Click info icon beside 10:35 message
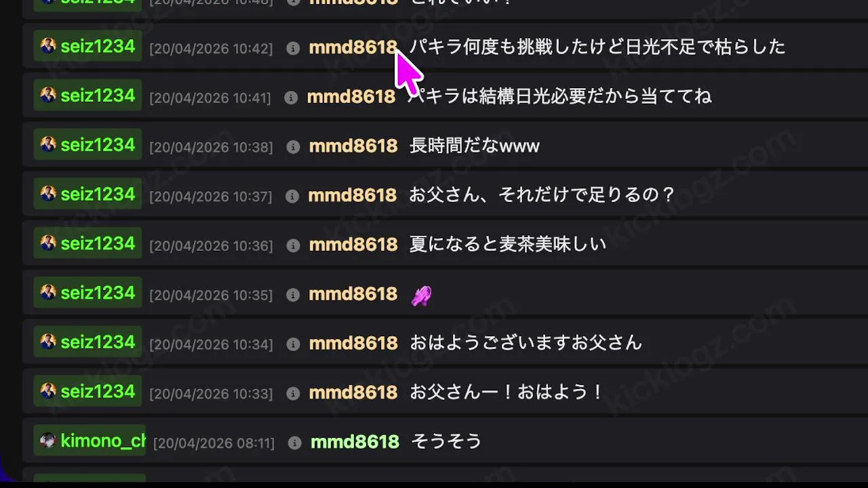 click(293, 295)
